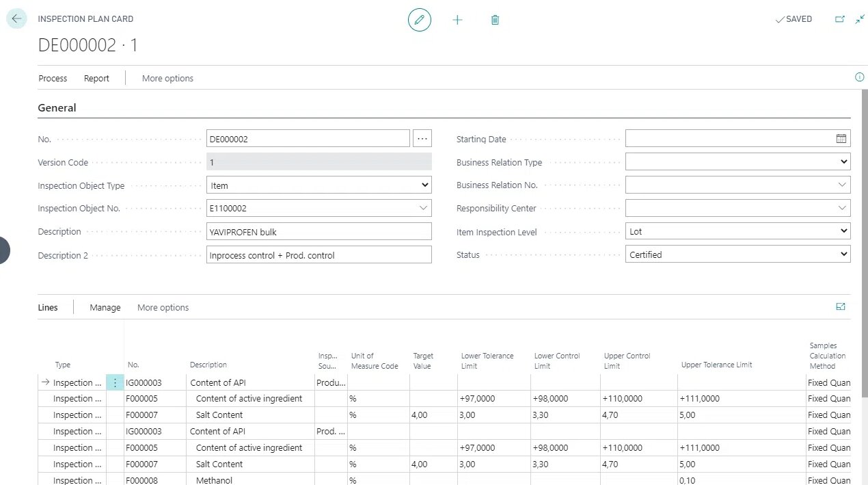The image size is (868, 485).
Task: Click the trash delete icon
Action: (495, 20)
